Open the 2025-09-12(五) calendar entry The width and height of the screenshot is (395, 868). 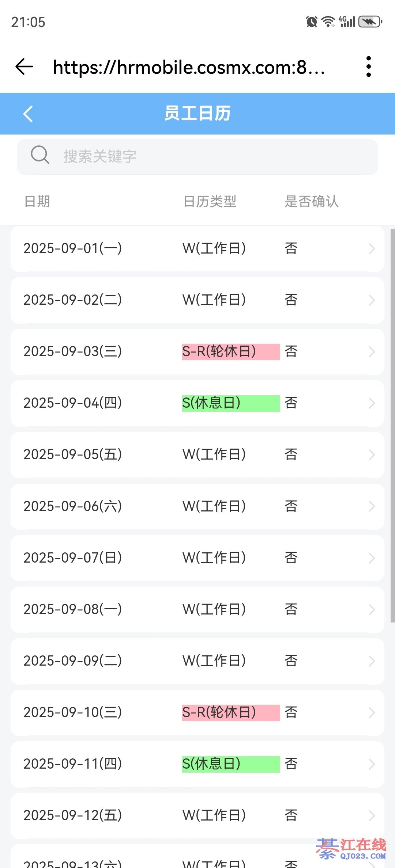(x=72, y=815)
